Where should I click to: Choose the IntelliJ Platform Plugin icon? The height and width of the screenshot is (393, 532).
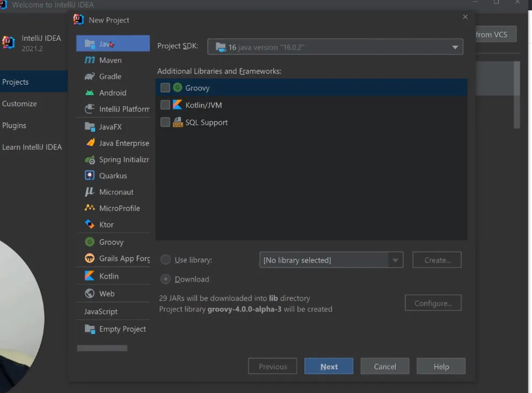coord(90,109)
